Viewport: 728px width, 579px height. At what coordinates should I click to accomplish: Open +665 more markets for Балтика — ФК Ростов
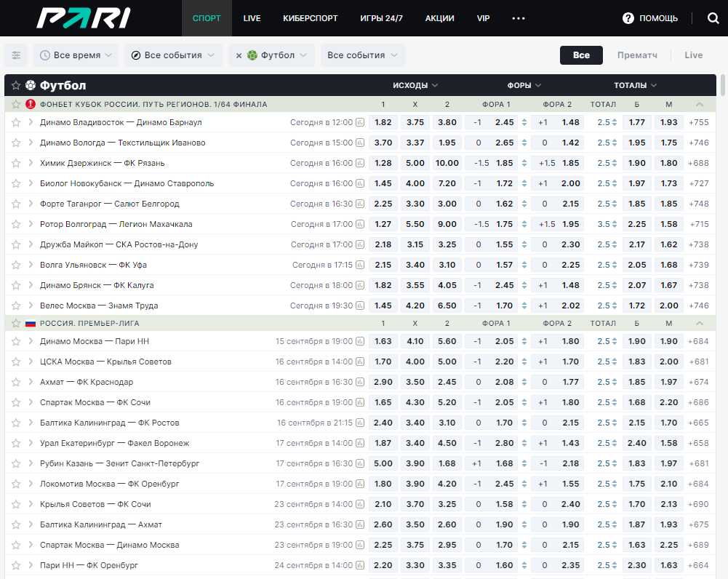[x=699, y=423]
